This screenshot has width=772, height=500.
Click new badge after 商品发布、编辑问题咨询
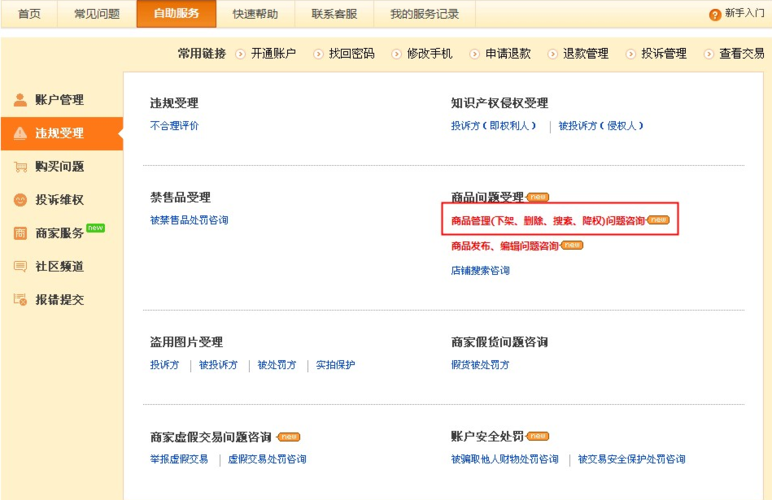click(x=572, y=245)
